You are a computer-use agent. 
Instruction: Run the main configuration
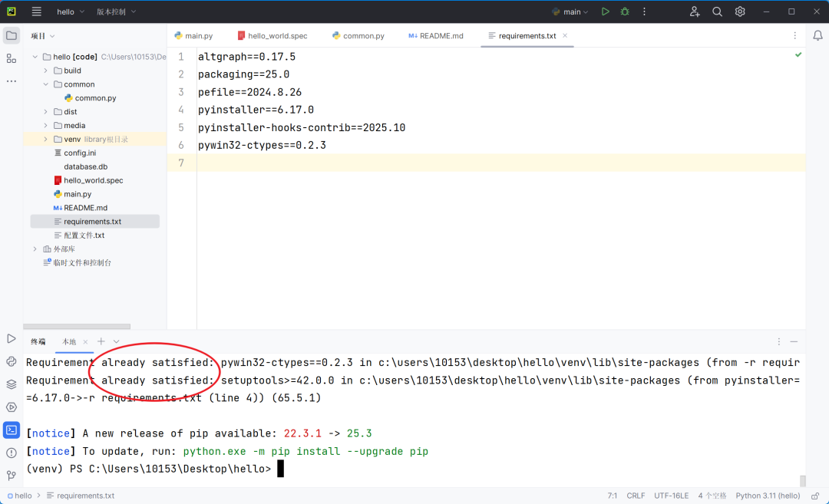pyautogui.click(x=606, y=11)
